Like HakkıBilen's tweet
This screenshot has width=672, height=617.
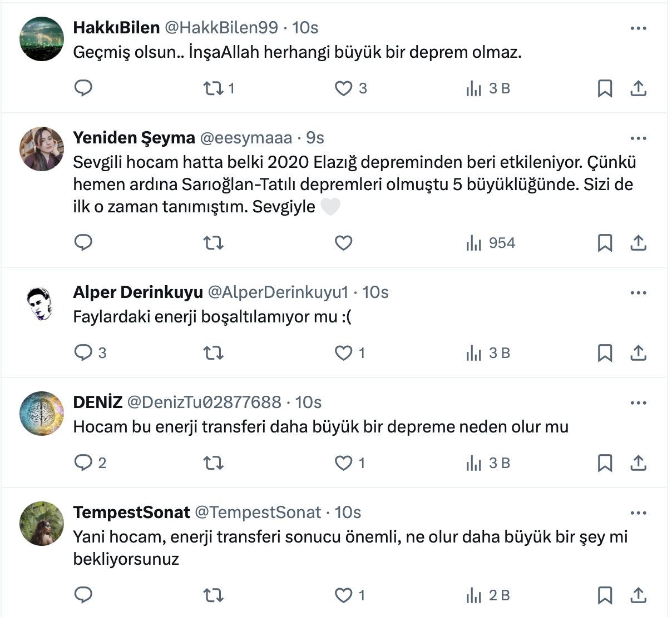[344, 88]
